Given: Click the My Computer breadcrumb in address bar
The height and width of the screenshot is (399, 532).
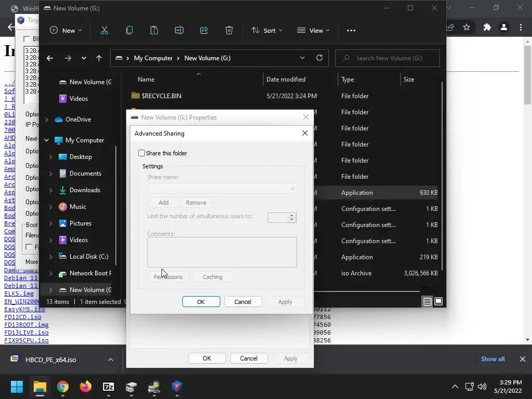Looking at the screenshot, I should pyautogui.click(x=153, y=58).
